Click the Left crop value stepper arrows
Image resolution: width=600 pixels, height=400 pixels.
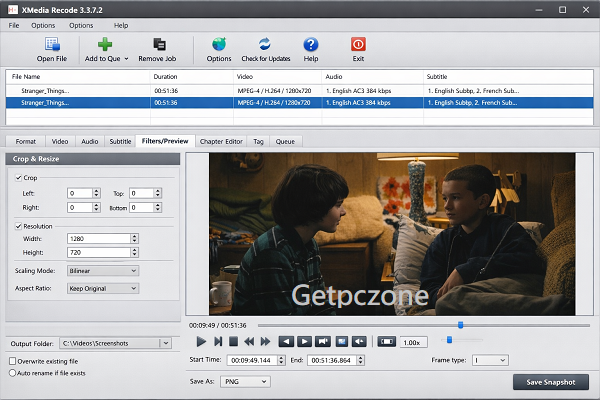[96, 193]
